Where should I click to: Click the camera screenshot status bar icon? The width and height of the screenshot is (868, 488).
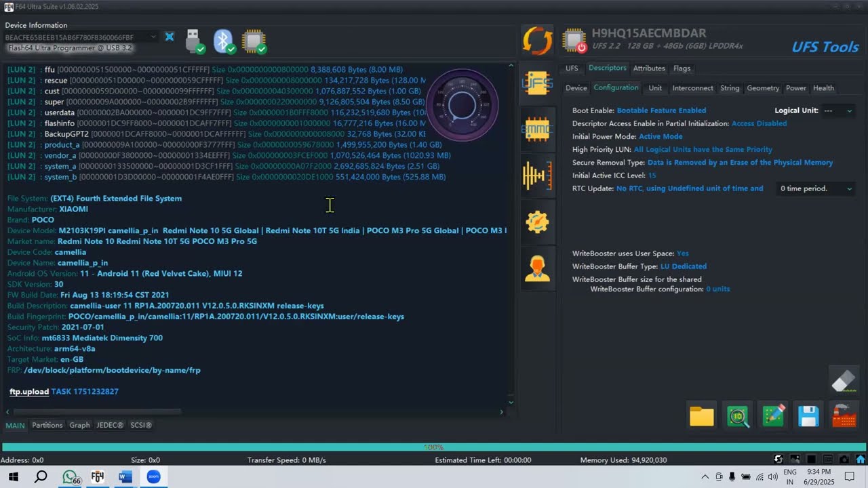[844, 460]
